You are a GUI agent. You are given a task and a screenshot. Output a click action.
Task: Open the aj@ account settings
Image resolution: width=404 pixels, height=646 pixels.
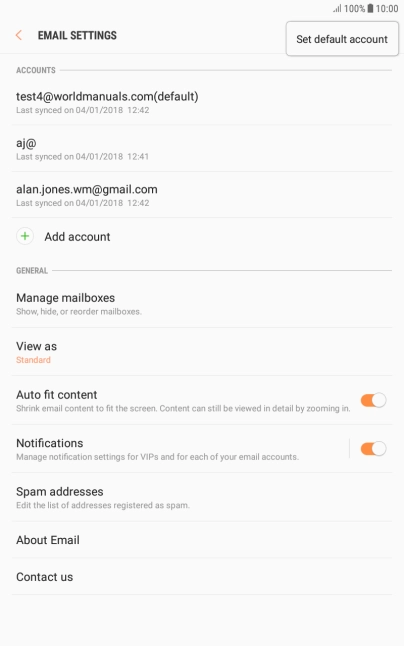(x=202, y=149)
